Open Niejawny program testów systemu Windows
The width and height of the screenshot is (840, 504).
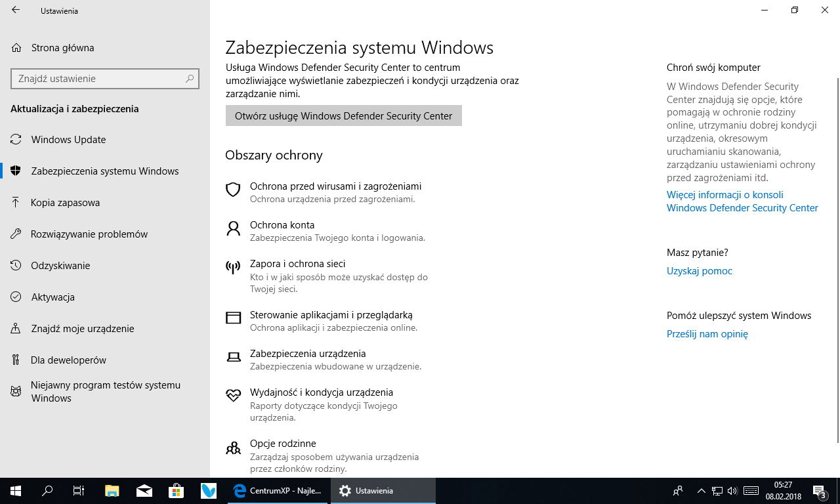click(x=105, y=392)
